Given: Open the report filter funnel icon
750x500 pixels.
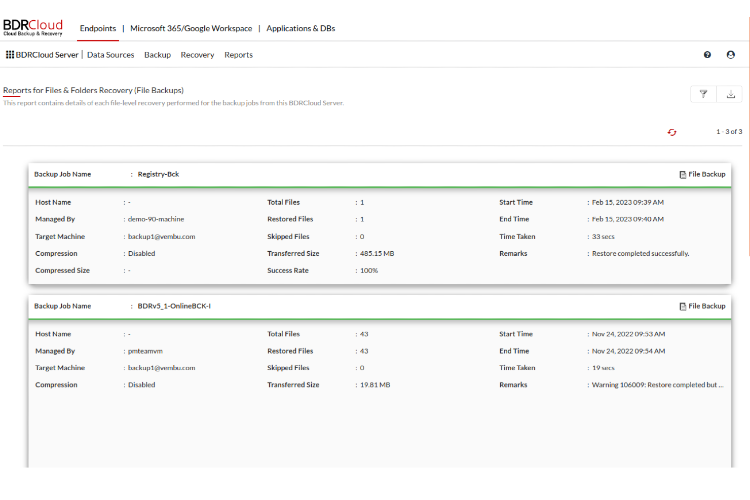Looking at the screenshot, I should click(x=703, y=94).
